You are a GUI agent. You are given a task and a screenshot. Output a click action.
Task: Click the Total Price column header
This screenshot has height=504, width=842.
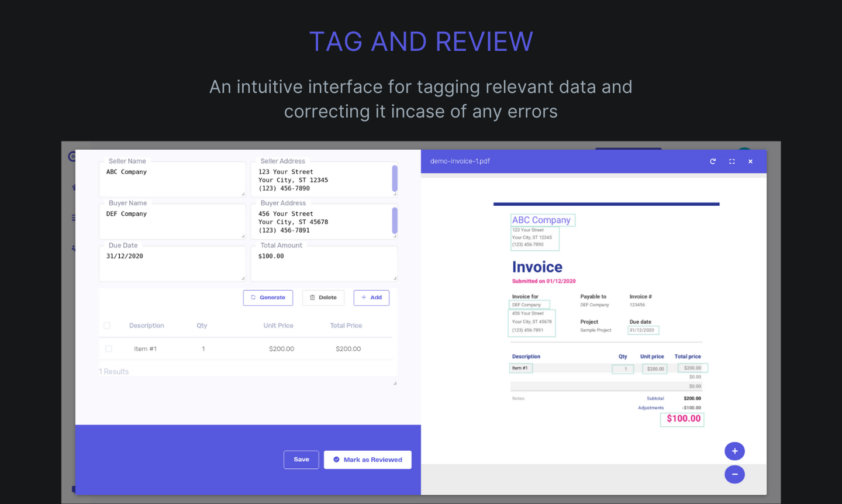click(x=346, y=326)
